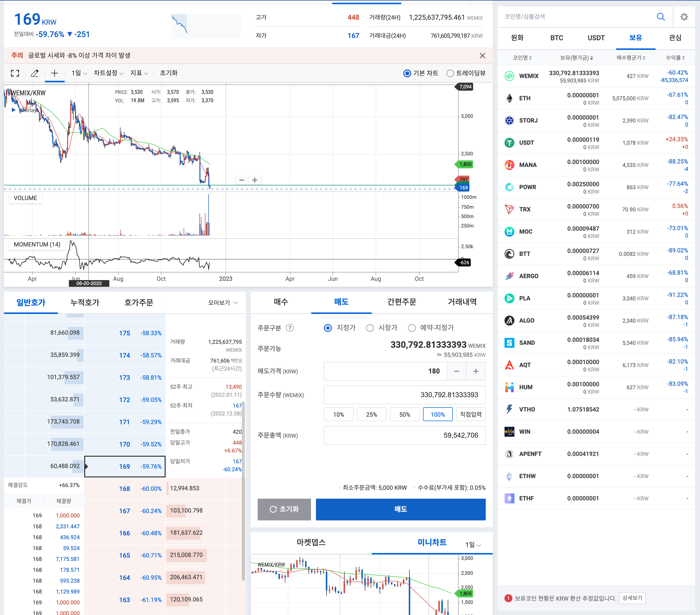Click the WEMIX coin logo icon
The height and width of the screenshot is (615, 700).
point(509,76)
